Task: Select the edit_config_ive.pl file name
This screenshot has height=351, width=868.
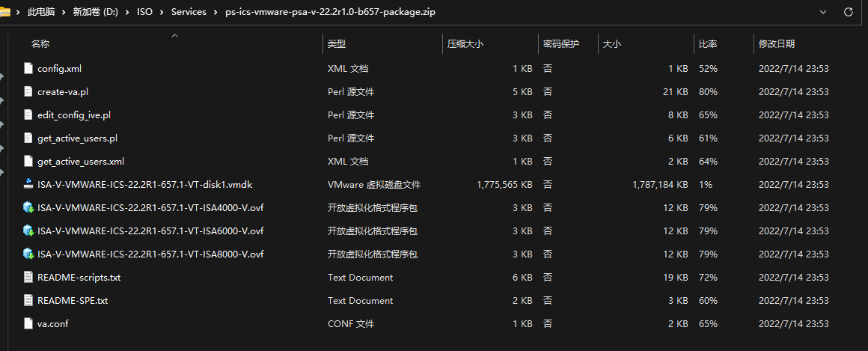Action: (75, 115)
